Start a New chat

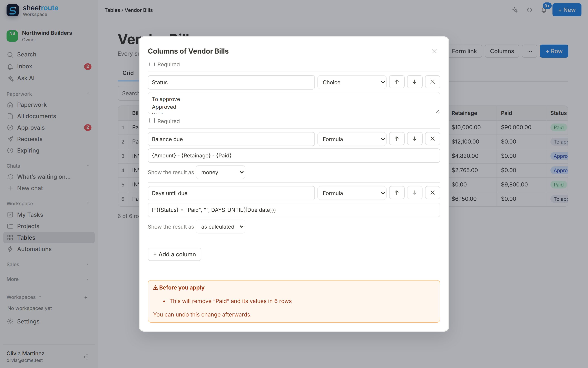[49, 188]
